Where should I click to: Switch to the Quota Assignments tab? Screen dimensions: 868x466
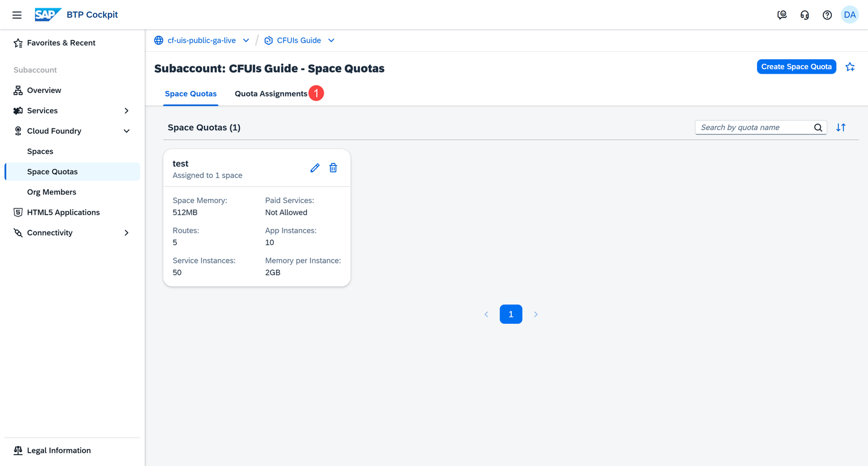271,93
